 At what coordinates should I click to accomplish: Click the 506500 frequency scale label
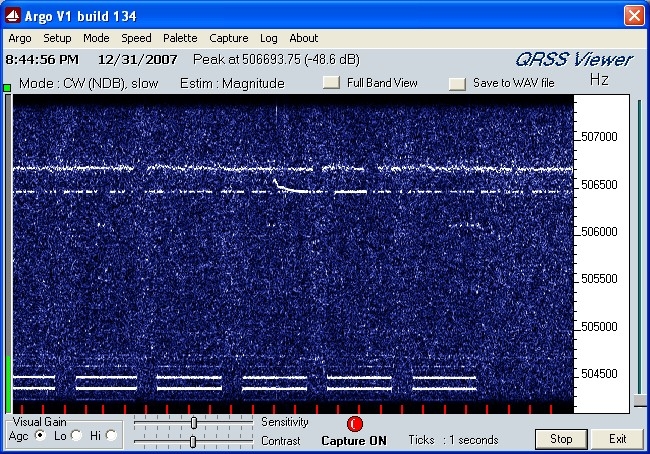point(599,185)
